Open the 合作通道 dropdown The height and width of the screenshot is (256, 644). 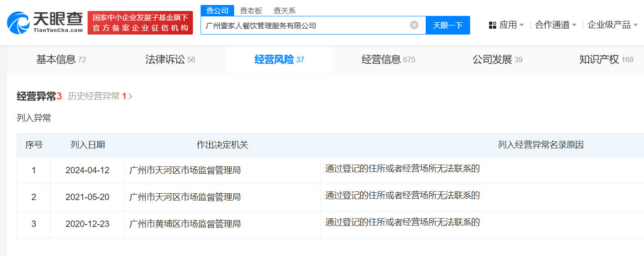pos(574,25)
